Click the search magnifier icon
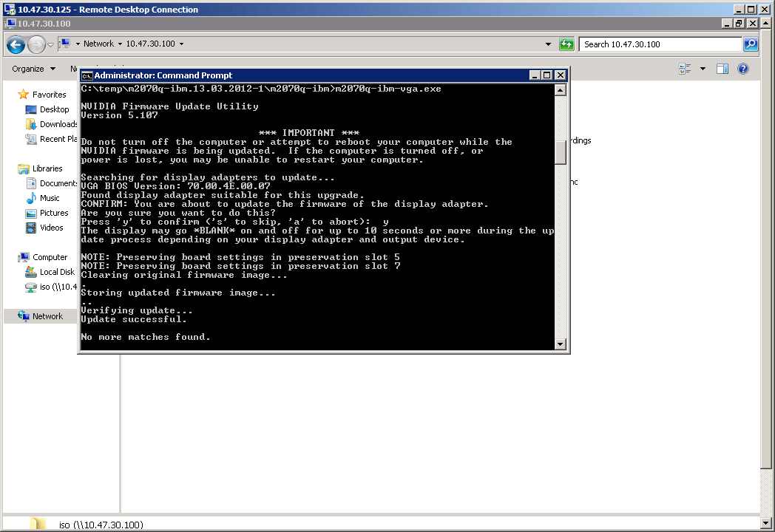The height and width of the screenshot is (532, 775). [x=751, y=44]
